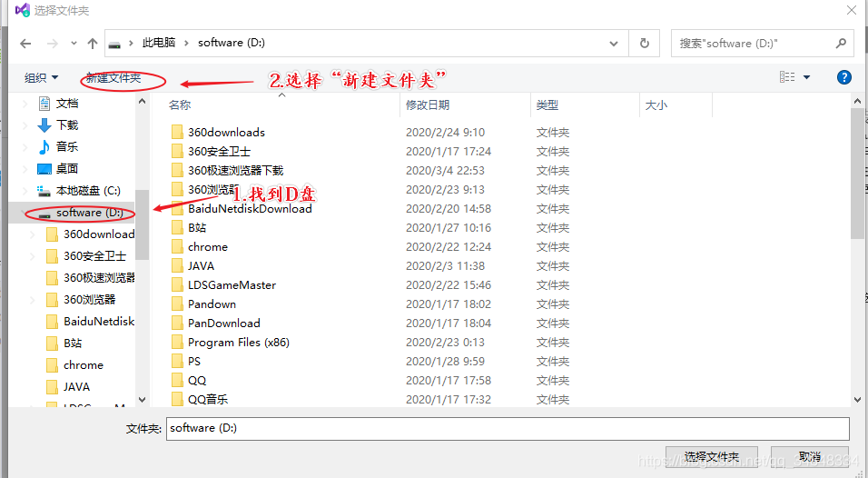Viewport: 868px width, 478px height.
Task: Create a folder with 新建文件夹
Action: point(113,78)
